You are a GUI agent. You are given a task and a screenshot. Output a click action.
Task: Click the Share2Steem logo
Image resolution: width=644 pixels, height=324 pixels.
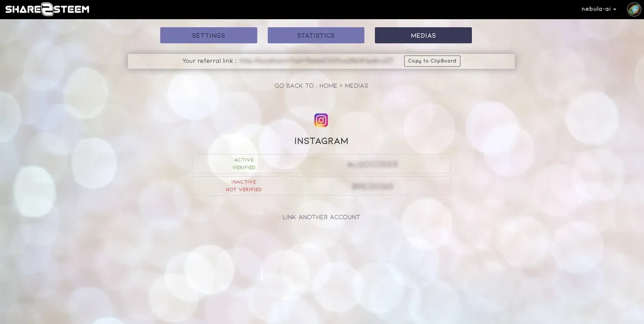47,9
